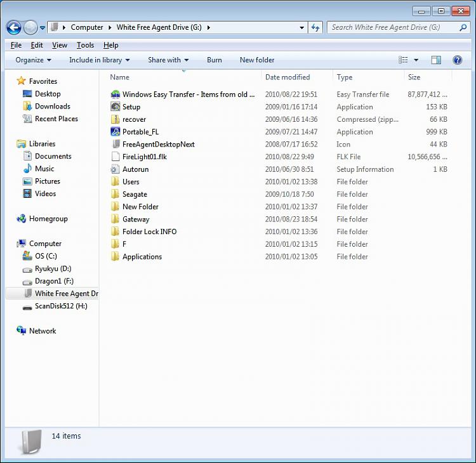This screenshot has width=476, height=463.
Task: Open Include in library dropdown
Action: [x=99, y=60]
